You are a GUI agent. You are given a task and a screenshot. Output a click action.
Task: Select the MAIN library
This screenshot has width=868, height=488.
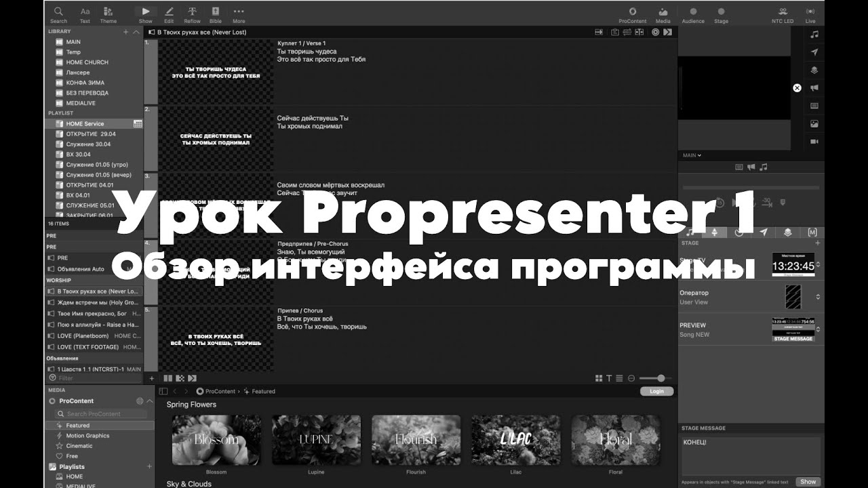tap(94, 42)
